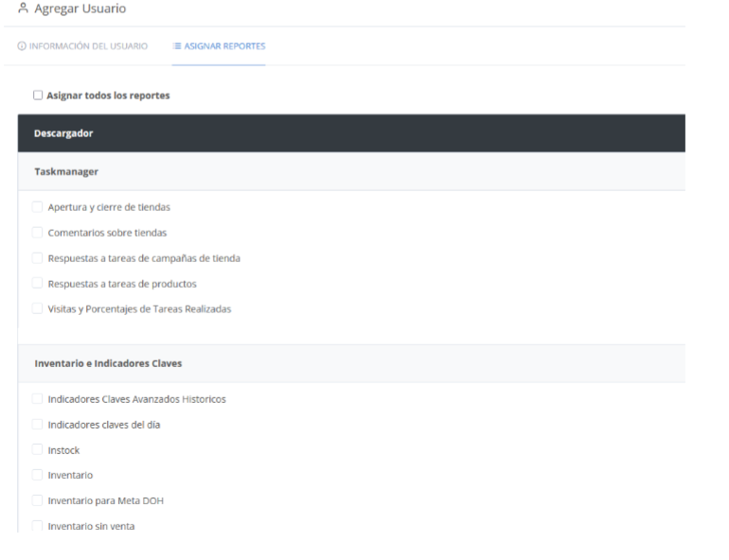Image resolution: width=729 pixels, height=560 pixels.
Task: Check Indicadores Claves Avanzados Historicos
Action: [37, 398]
